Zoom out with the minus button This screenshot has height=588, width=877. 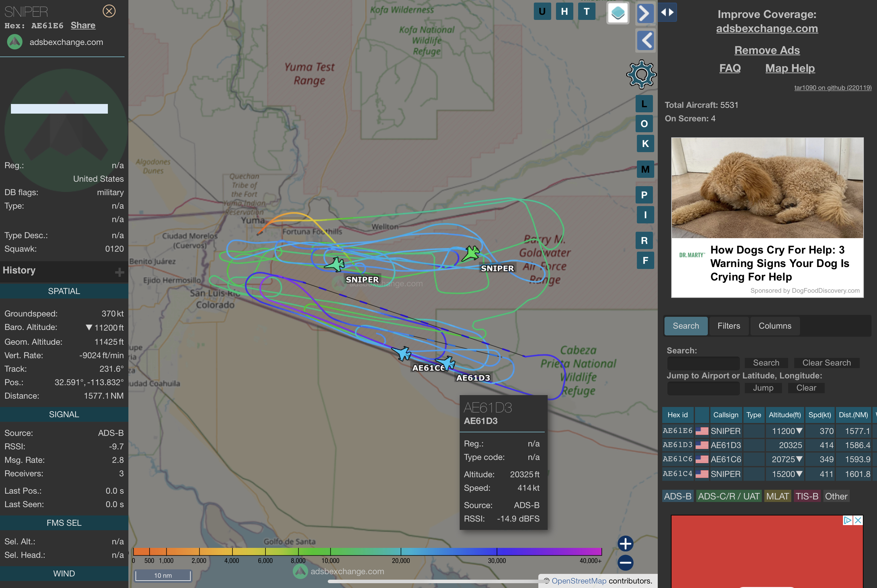625,563
